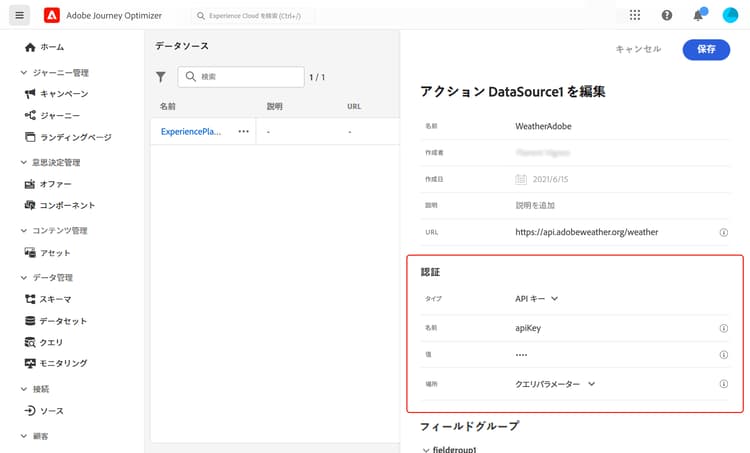Viewport: 750px width, 453px height.
Task: Collapse the 意思決定管理 section
Action: click(x=23, y=163)
